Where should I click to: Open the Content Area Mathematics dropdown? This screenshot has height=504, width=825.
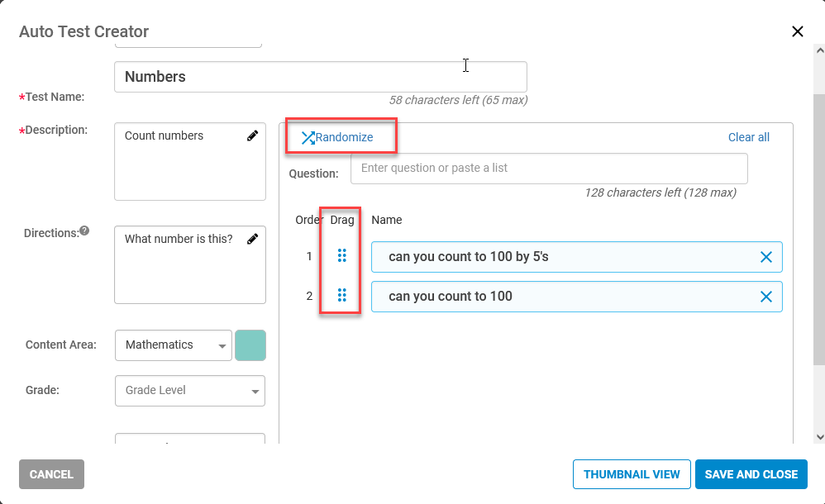[x=174, y=345]
